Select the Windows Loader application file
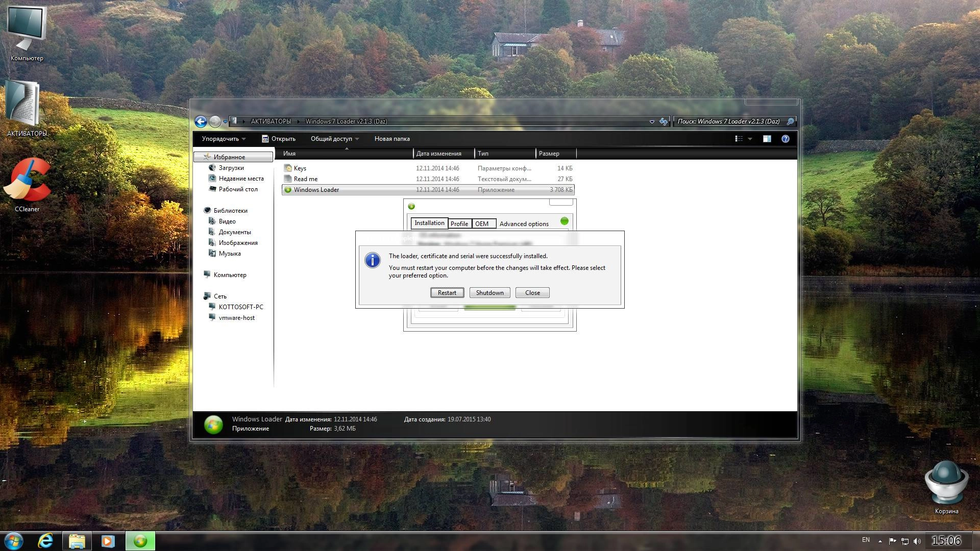980x551 pixels. pos(428,190)
